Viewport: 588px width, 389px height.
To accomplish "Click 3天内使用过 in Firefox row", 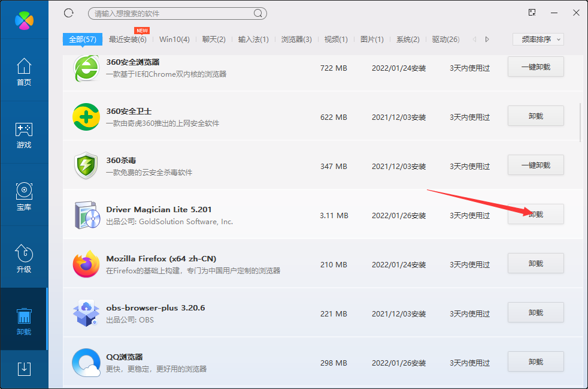I will tap(470, 265).
